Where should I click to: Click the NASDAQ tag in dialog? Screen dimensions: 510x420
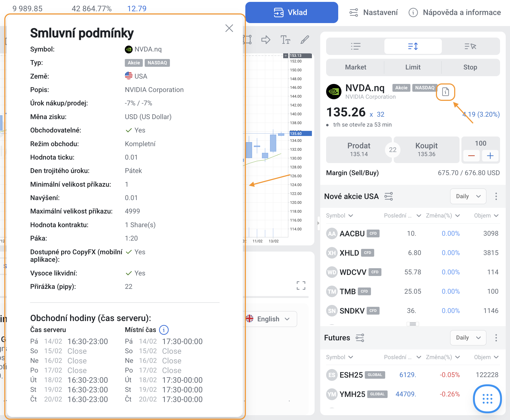(157, 63)
